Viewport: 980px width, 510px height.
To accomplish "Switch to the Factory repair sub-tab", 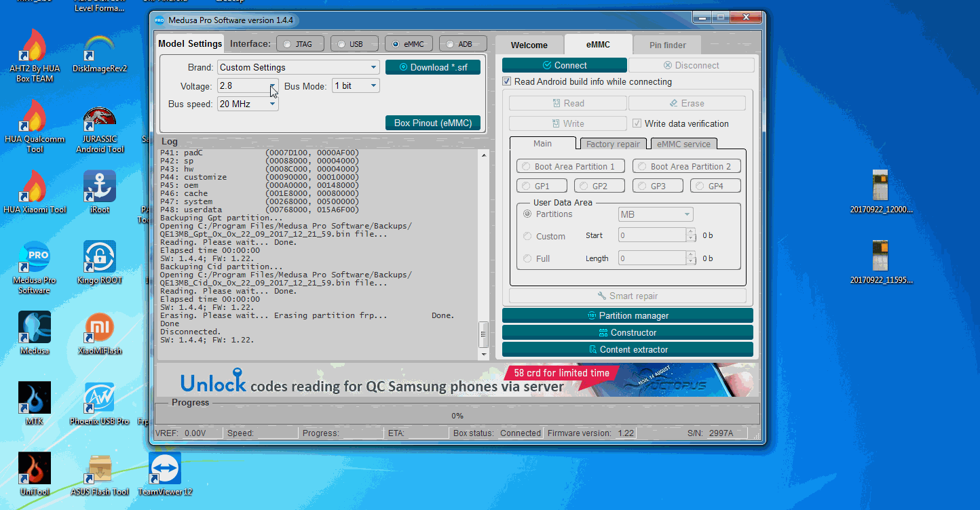I will tap(614, 144).
